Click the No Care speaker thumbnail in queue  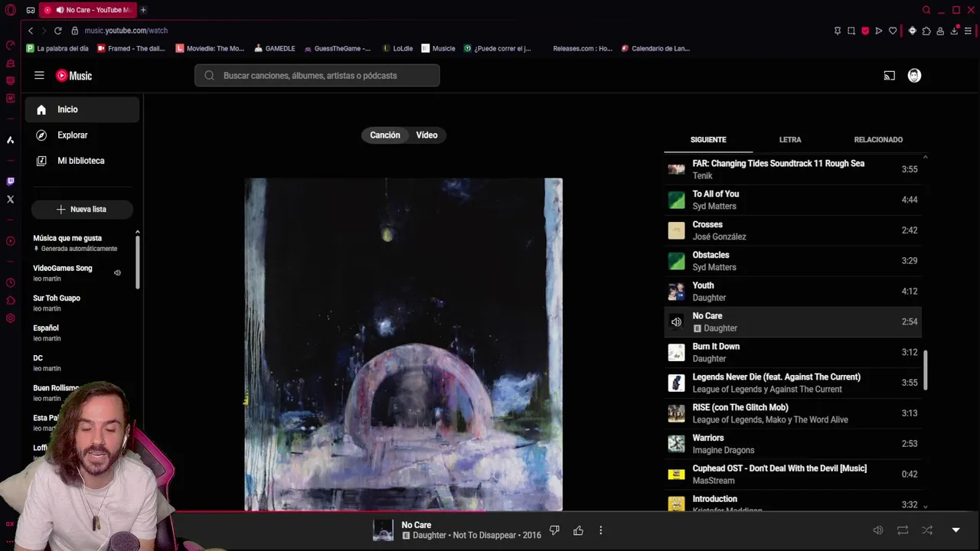pos(676,322)
